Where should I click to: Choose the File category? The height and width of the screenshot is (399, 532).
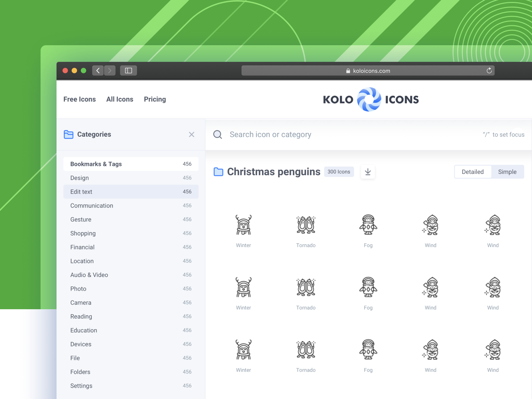[131, 358]
